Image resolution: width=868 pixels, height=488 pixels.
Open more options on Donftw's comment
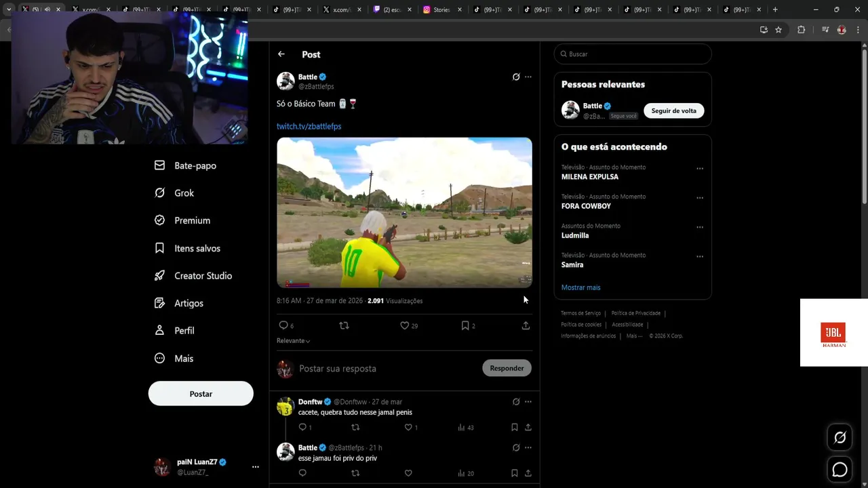coord(528,401)
